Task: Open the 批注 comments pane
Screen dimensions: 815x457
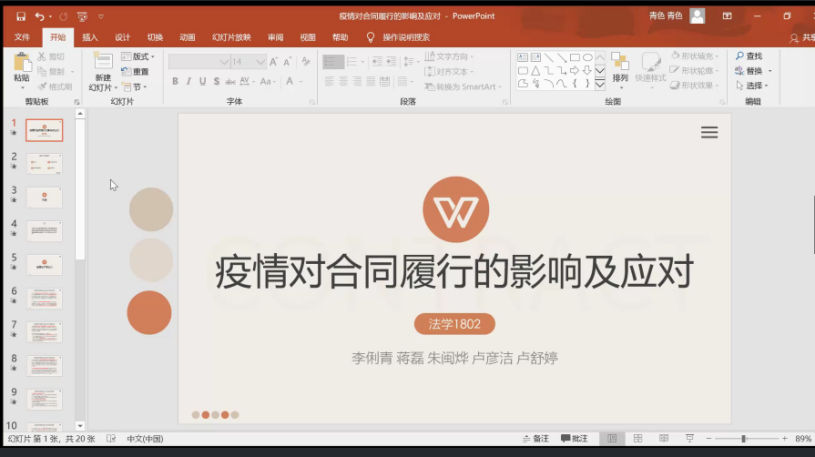Action: tap(574, 438)
